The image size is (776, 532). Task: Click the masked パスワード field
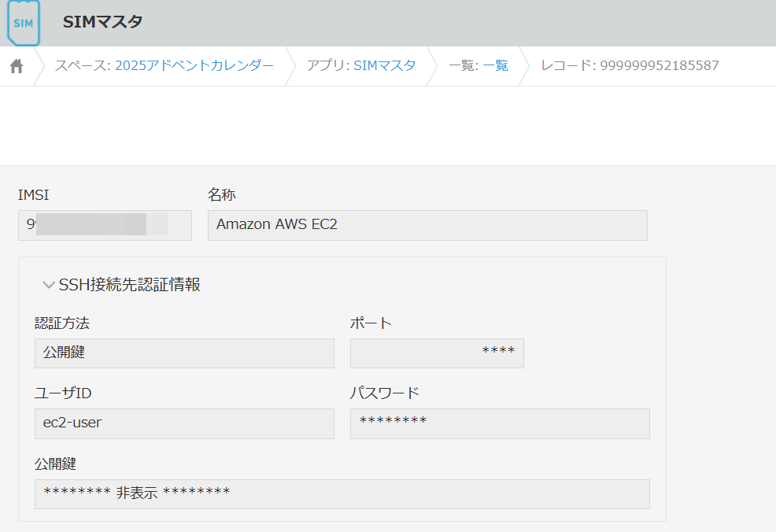pos(499,423)
